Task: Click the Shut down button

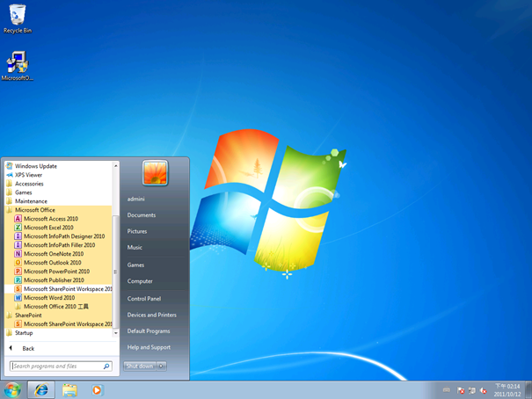Action: point(140,366)
